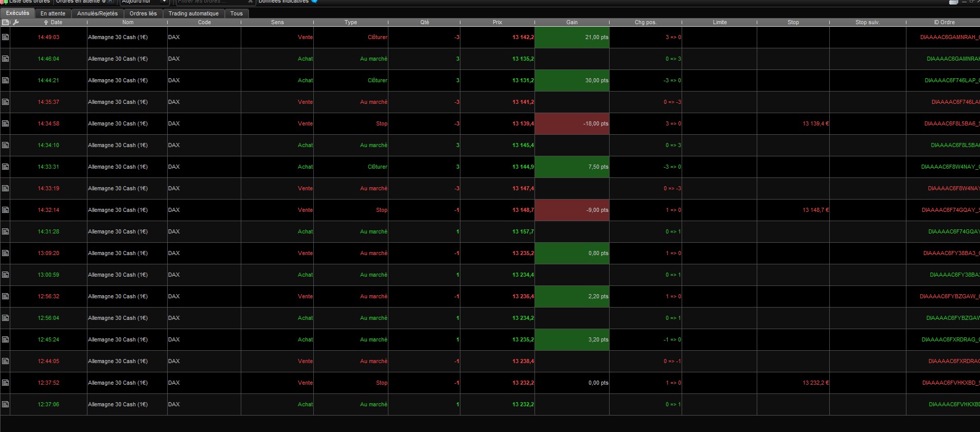The height and width of the screenshot is (432, 980).
Task: Click the printer icon at top right
Action: (x=953, y=2)
